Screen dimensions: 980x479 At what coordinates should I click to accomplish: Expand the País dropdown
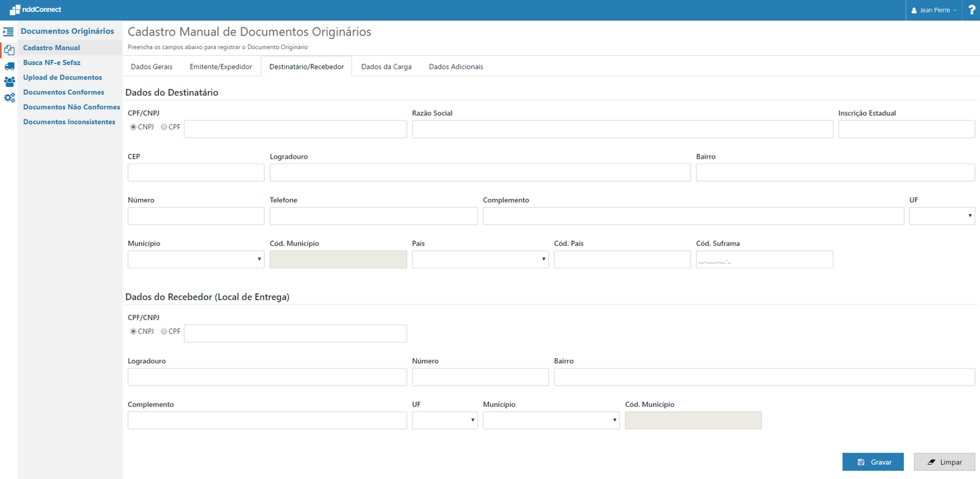coord(480,260)
